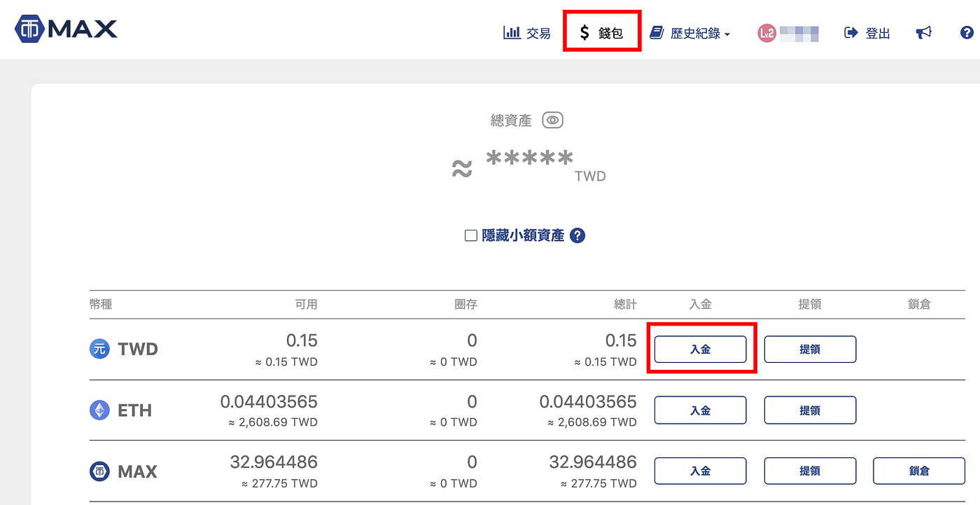The image size is (980, 505).
Task: Click 登出 to log out
Action: click(x=867, y=33)
